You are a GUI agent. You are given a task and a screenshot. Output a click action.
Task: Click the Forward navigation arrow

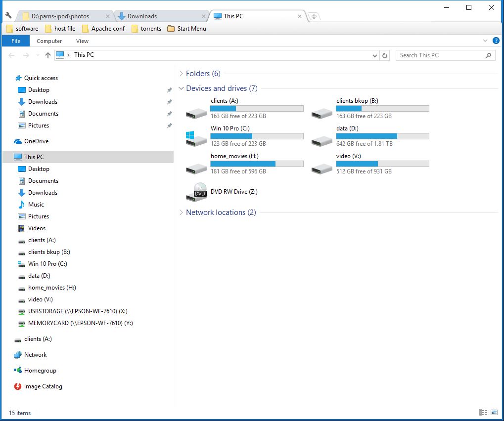(26, 55)
